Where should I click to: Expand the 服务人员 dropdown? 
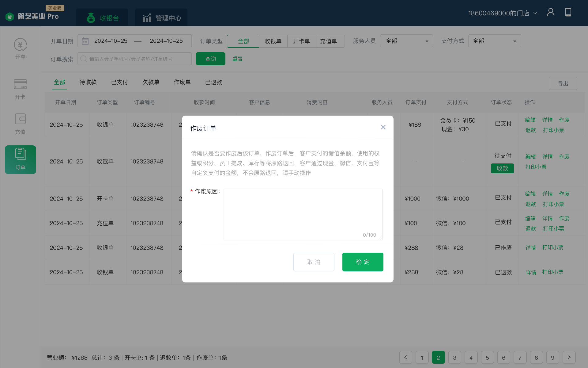(x=406, y=41)
